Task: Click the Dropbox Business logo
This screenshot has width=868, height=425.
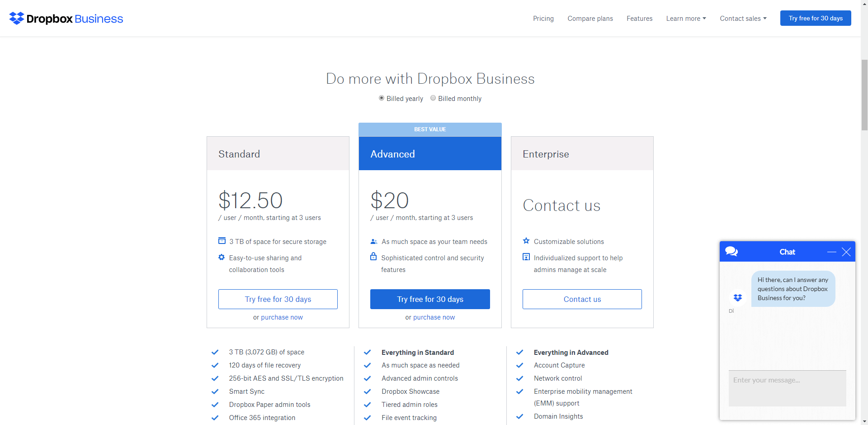Action: (66, 19)
